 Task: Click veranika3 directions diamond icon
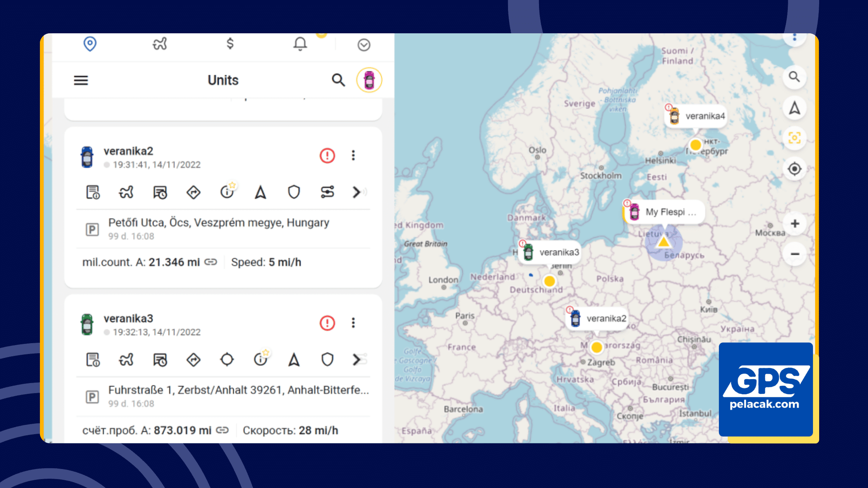(x=193, y=359)
